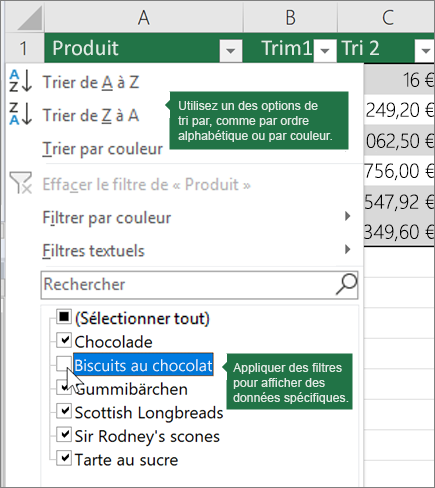Click Effacer le filtre de Produit

[146, 184]
